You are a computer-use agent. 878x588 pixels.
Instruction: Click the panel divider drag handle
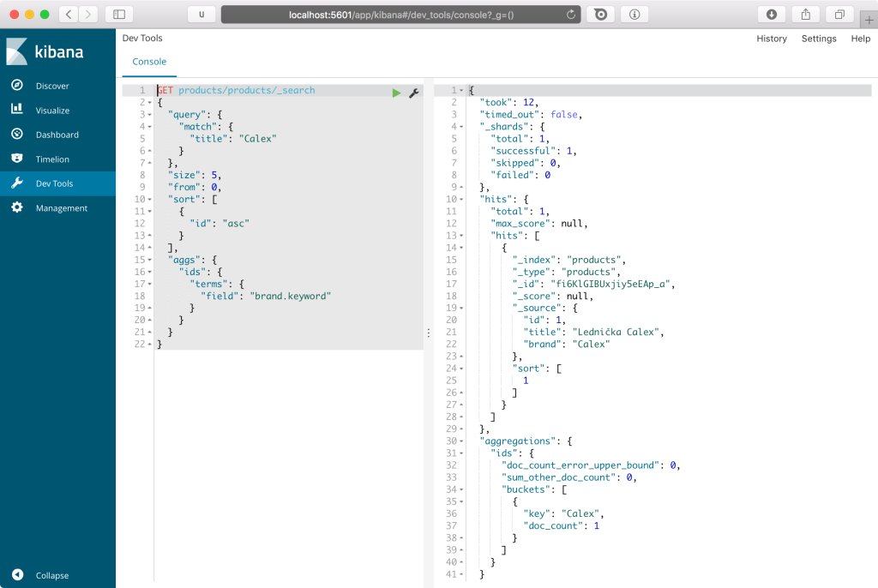tap(429, 333)
